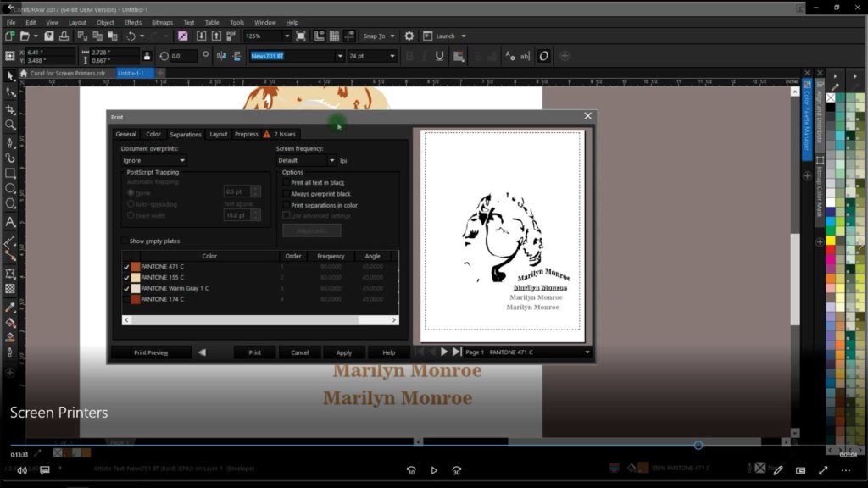Screen dimensions: 868x488
Task: Select the Interactive Fill tool
Action: 10,323
